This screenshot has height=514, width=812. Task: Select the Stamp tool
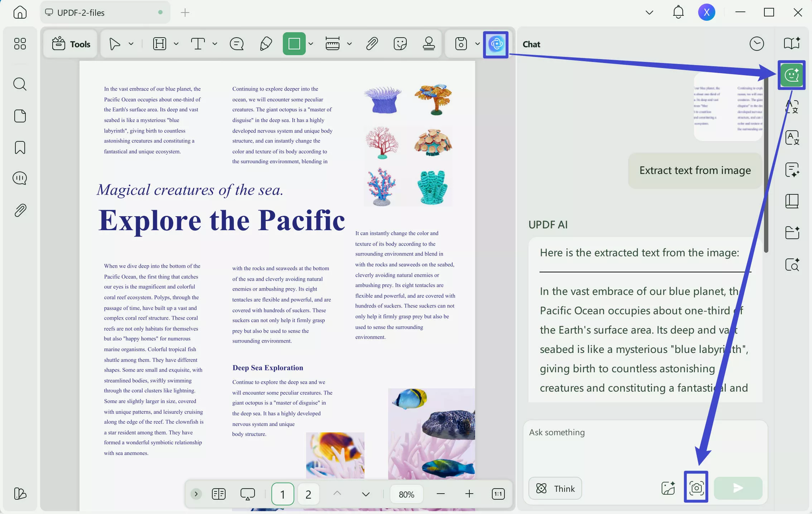click(x=429, y=44)
